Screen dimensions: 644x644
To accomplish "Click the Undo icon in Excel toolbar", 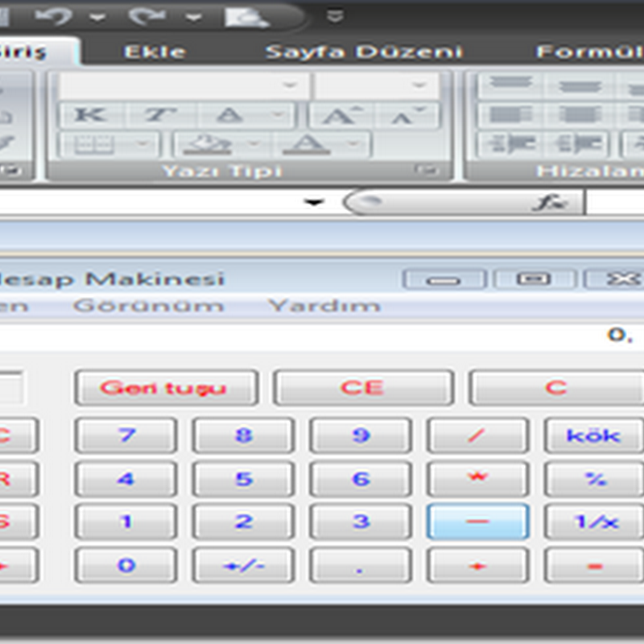I will pyautogui.click(x=53, y=16).
